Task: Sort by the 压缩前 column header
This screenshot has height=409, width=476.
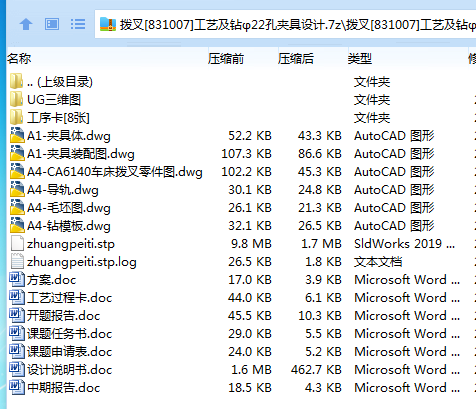Action: pyautogui.click(x=226, y=59)
